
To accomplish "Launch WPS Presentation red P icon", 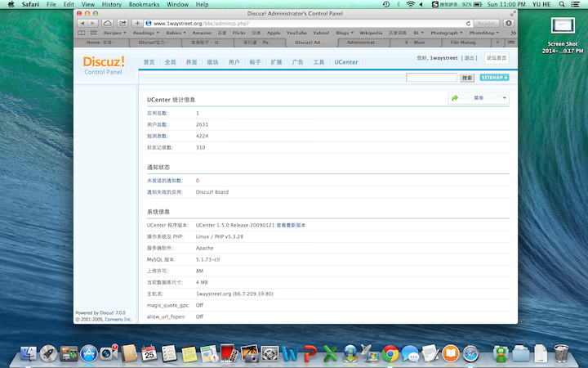I will (x=310, y=354).
